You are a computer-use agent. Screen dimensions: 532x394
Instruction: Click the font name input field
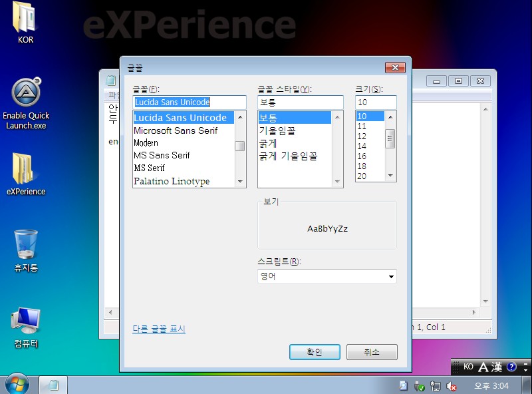click(x=190, y=102)
